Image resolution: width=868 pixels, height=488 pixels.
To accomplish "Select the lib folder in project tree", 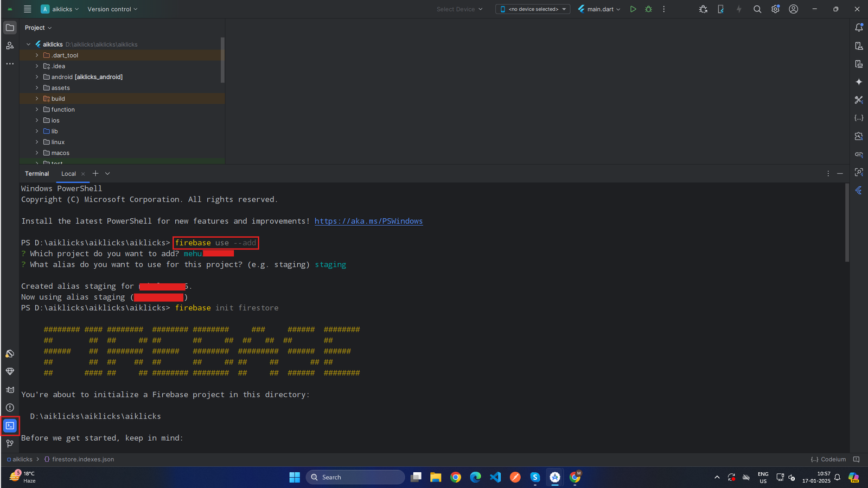I will point(54,131).
